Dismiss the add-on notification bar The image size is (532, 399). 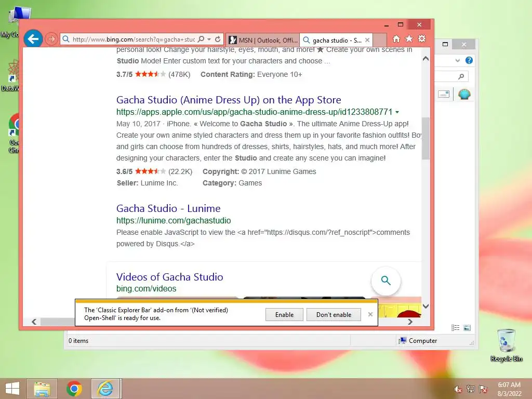click(370, 314)
